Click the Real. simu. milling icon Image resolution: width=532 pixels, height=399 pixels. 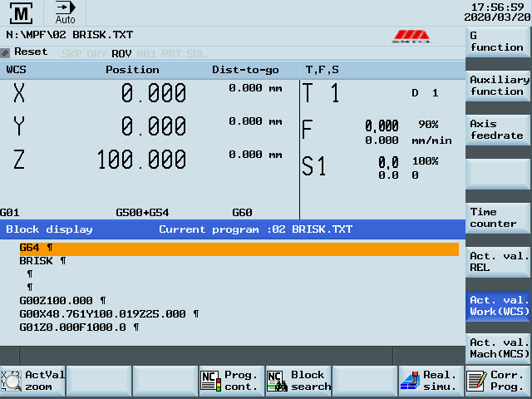coord(410,381)
